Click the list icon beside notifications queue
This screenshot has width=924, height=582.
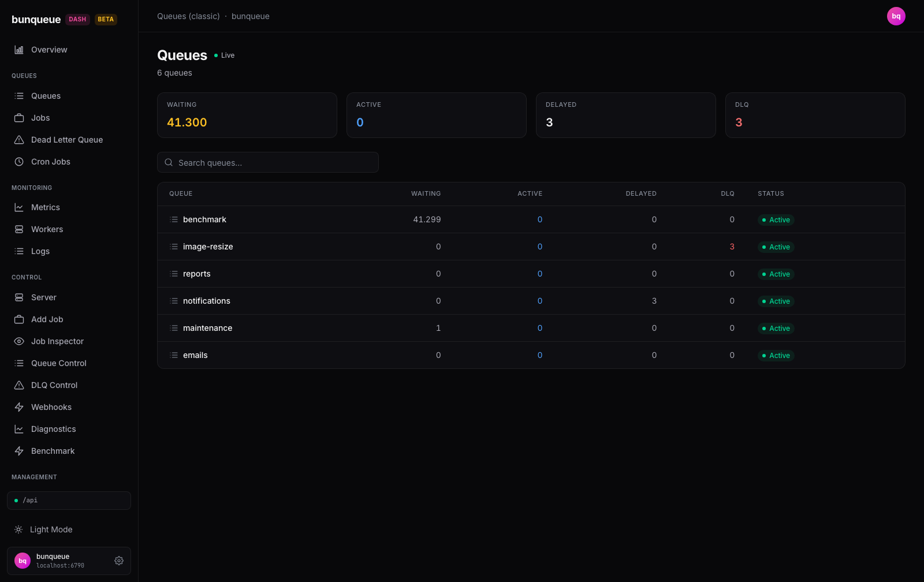[x=174, y=301]
